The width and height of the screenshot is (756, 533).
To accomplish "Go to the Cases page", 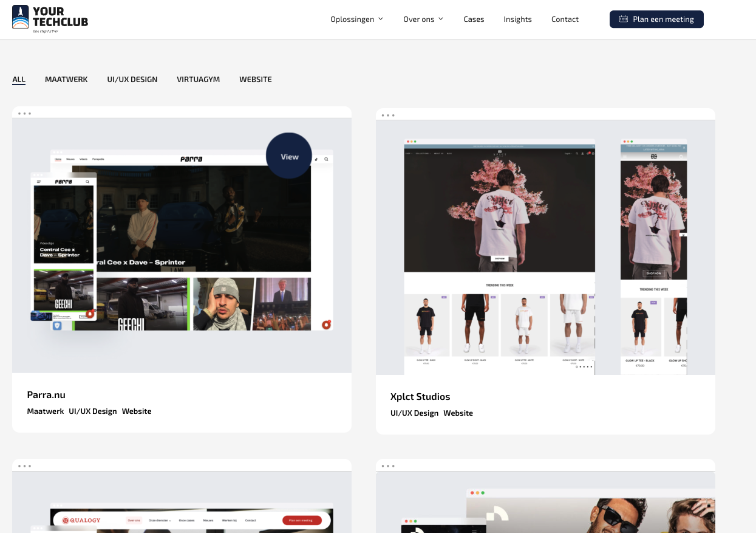I will click(x=474, y=19).
